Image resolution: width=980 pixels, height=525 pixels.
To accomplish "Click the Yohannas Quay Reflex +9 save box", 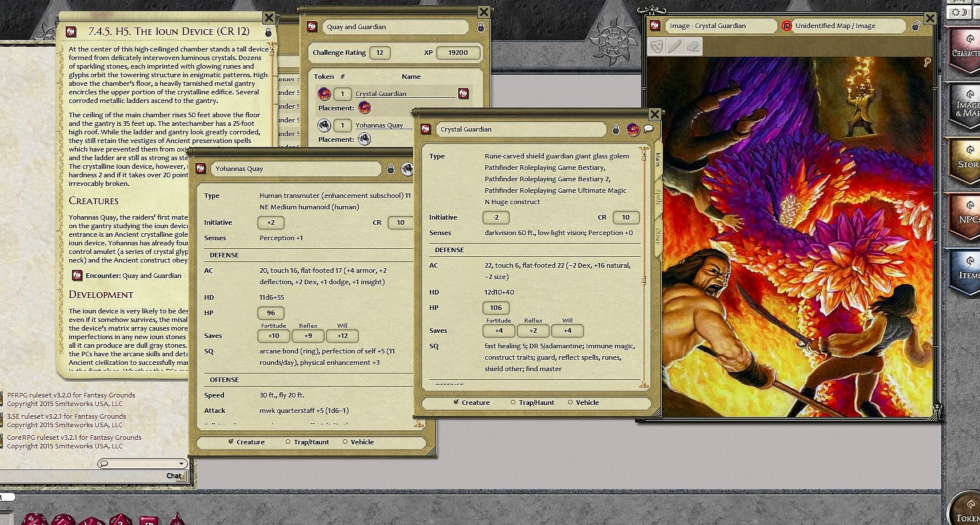I will 308,336.
